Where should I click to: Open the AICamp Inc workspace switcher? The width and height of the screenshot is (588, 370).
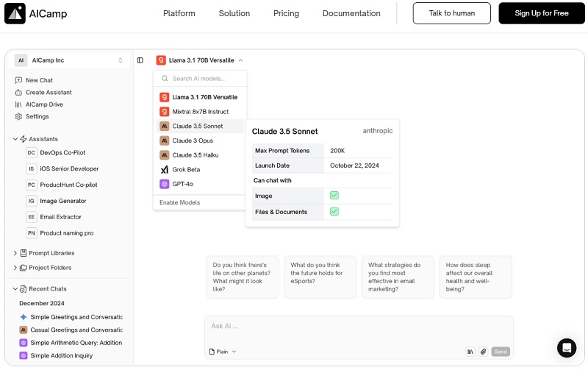[x=70, y=60]
